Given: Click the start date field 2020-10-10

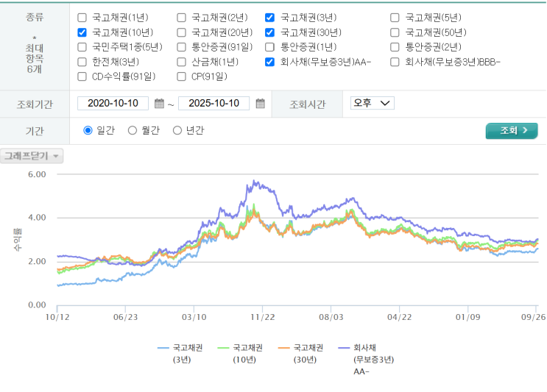Looking at the screenshot, I should pos(113,104).
